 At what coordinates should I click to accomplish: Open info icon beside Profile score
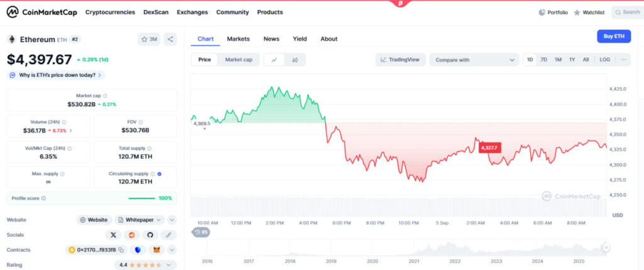coord(43,198)
